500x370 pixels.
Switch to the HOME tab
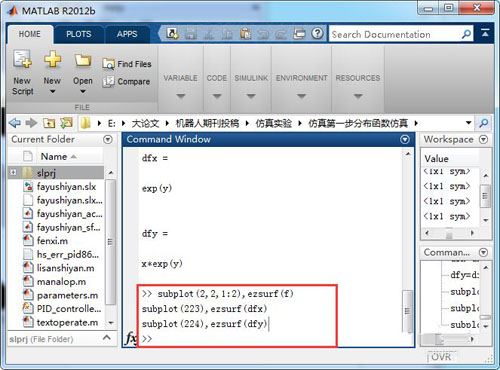click(30, 34)
